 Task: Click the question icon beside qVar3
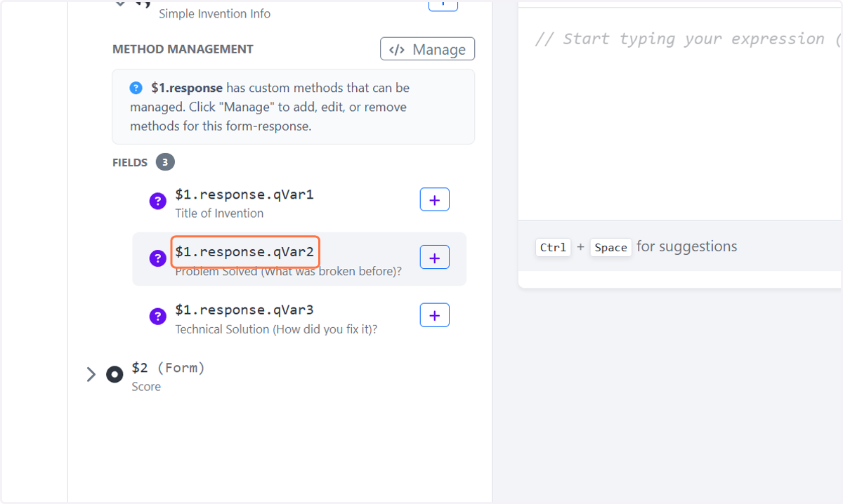[158, 317]
